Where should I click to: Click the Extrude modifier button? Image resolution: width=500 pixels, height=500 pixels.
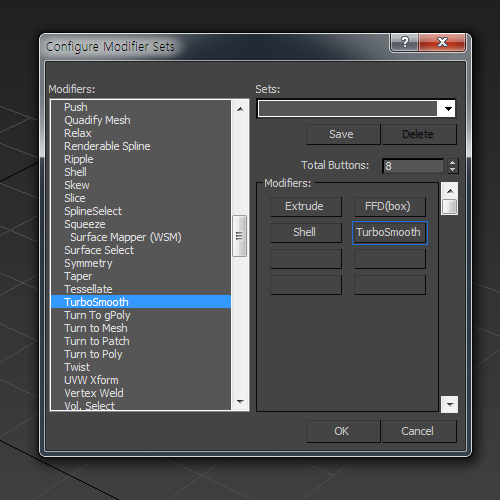[306, 206]
